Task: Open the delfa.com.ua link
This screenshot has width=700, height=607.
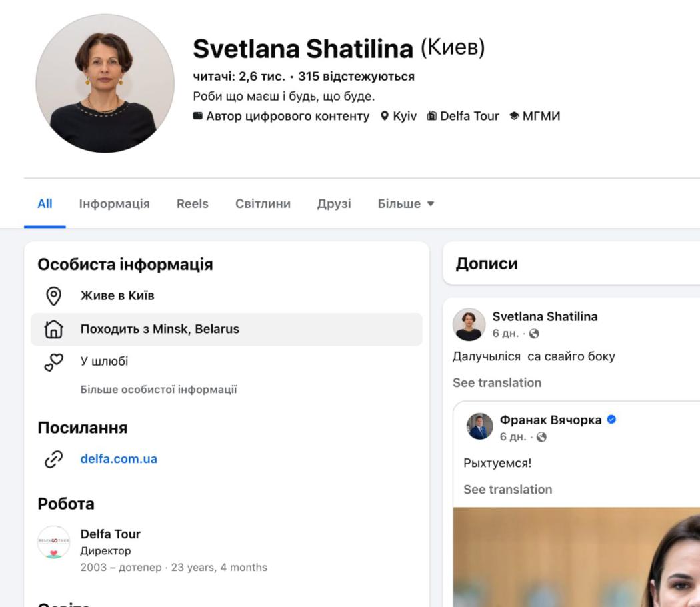Action: coord(119,459)
